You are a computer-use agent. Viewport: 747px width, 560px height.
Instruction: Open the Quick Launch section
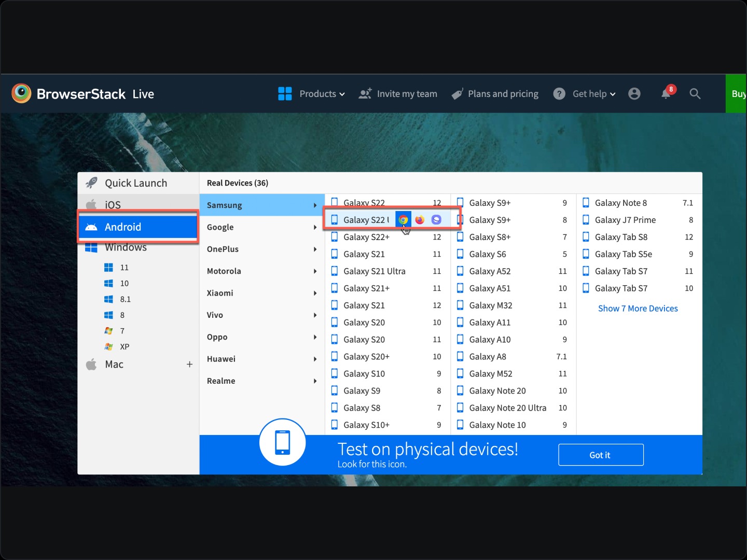138,183
